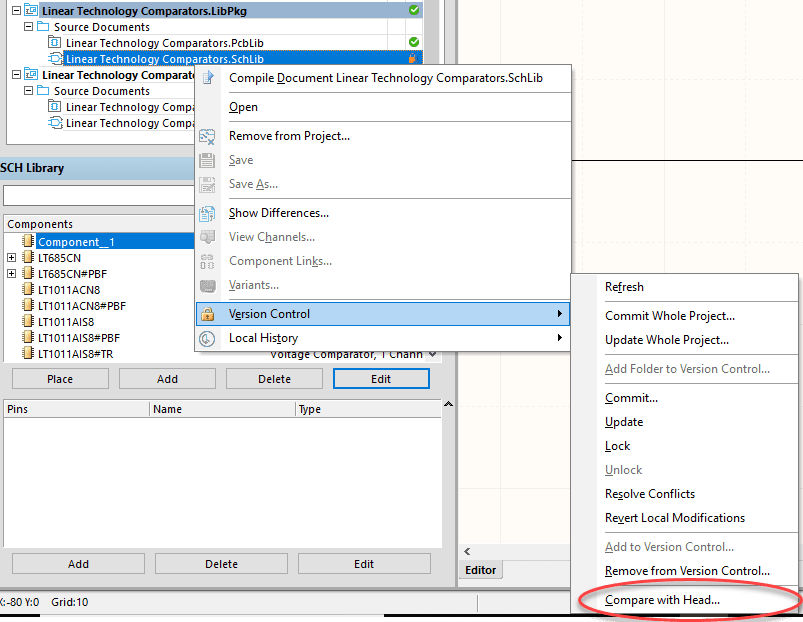The height and width of the screenshot is (622, 803).
Task: Click the Show Differences icon
Action: (207, 213)
